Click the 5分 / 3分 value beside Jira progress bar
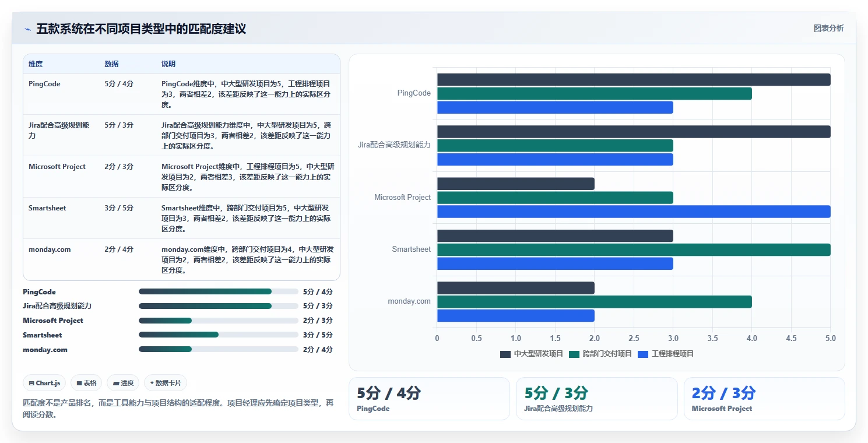Screen dimensions: 868x443 pyautogui.click(x=318, y=306)
